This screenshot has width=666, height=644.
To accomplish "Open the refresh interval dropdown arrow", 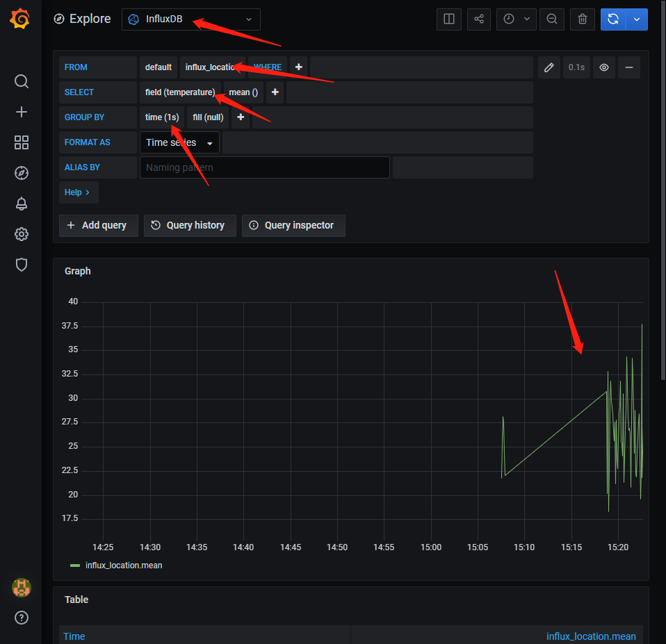I will [x=527, y=19].
